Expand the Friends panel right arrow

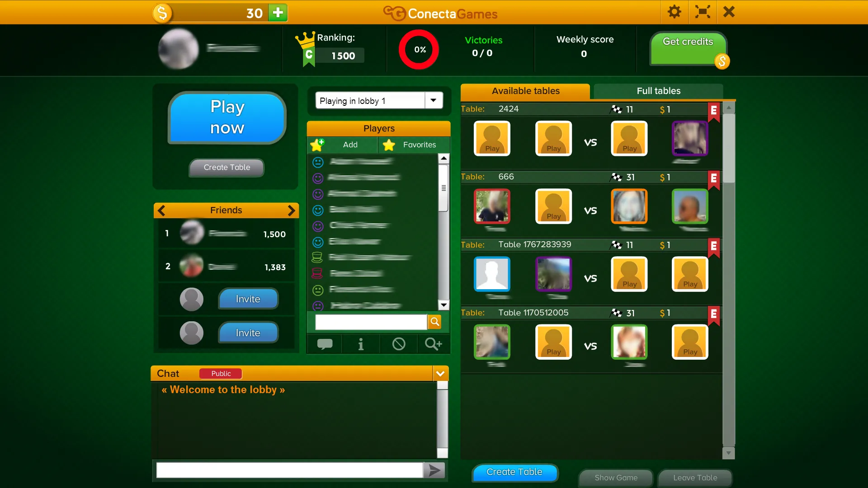point(292,210)
